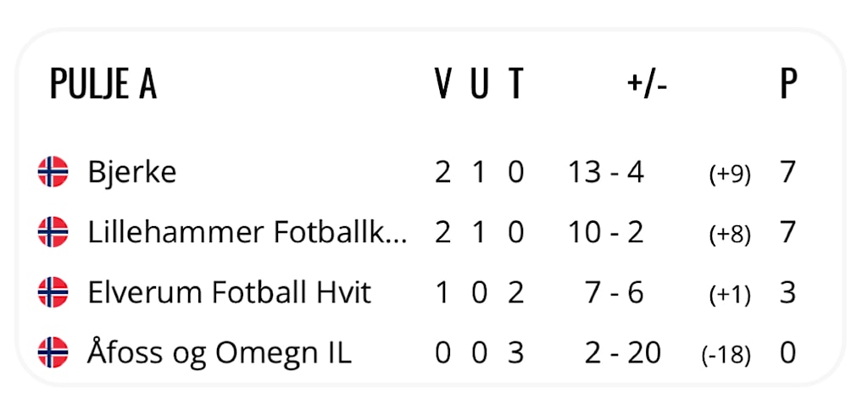Viewport: 868px width, 404px height.
Task: Click the flag icon beside Elverum Fotball Hvit
Action: coord(53,292)
